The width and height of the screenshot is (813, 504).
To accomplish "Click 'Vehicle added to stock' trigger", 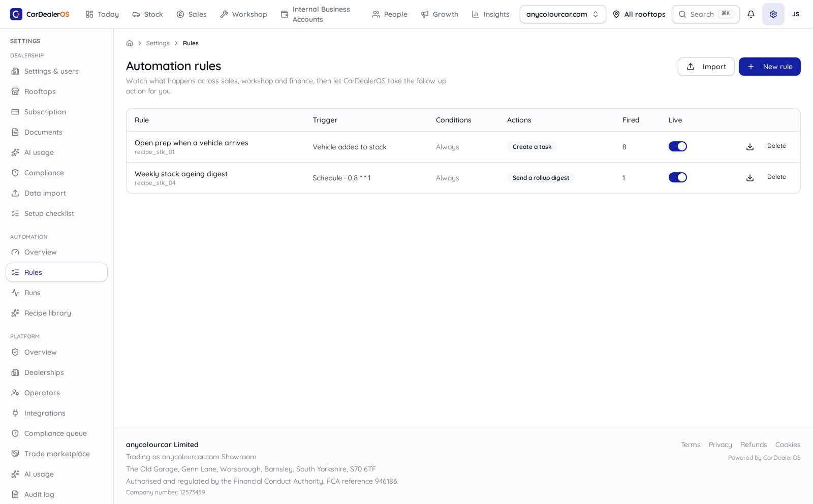I will point(350,147).
